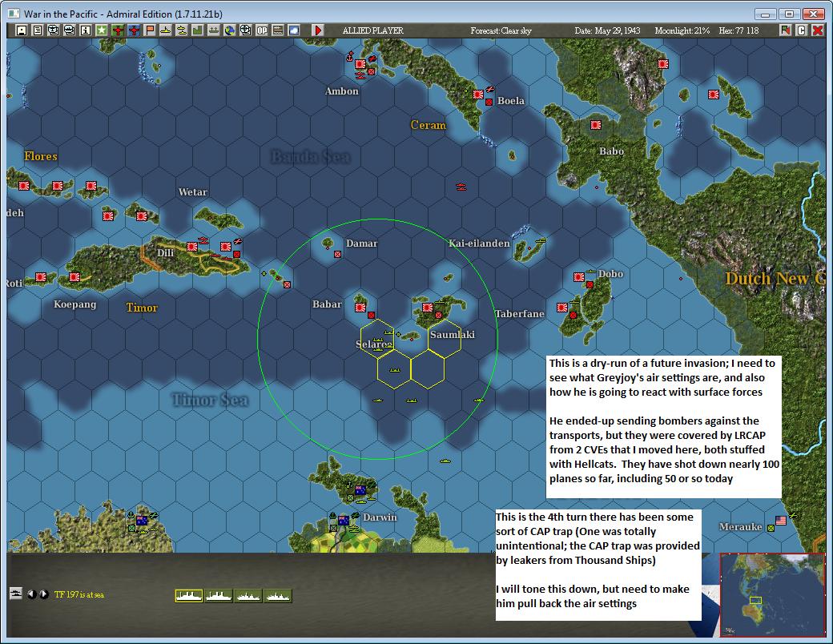Select previous task force with left arrow
Screen dimensions: 833x644
pos(32,594)
